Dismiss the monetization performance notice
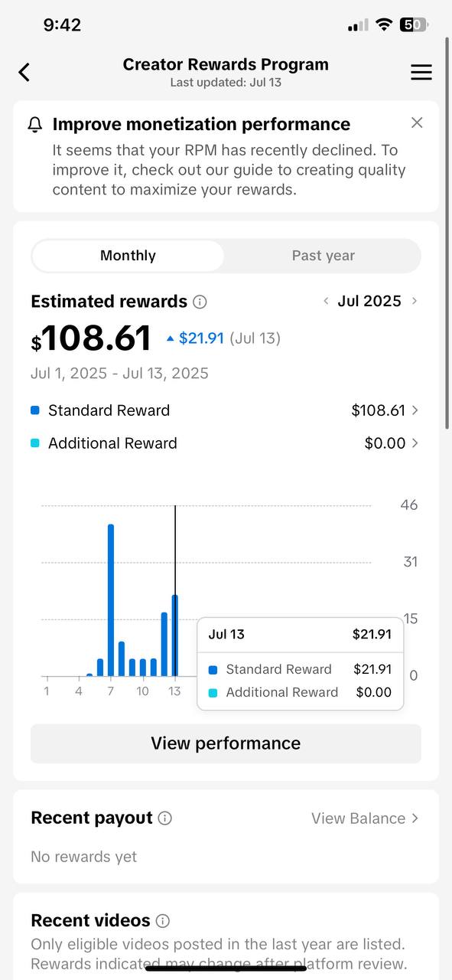This screenshot has width=452, height=980. [x=417, y=122]
